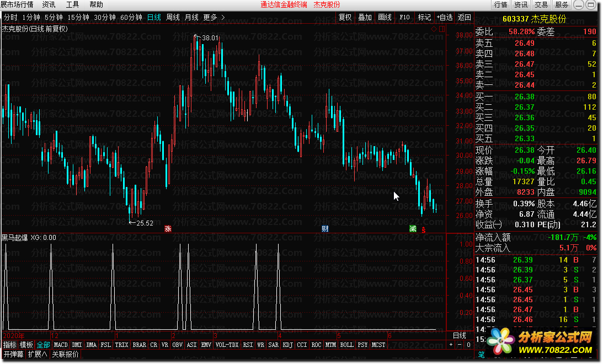This screenshot has width=603, height=364.
Task: Switch to 分时 intraday view
Action: (x=10, y=17)
